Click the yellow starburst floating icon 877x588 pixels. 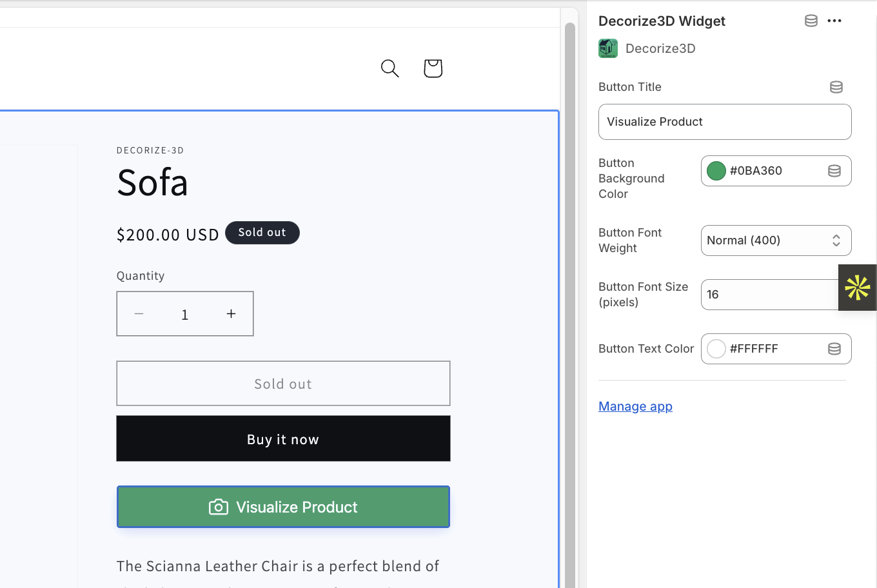tap(858, 288)
